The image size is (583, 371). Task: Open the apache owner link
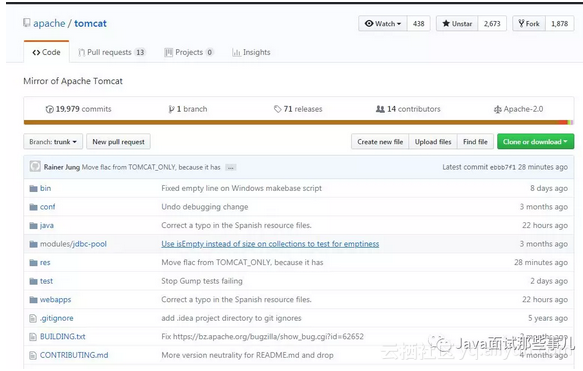pos(49,23)
